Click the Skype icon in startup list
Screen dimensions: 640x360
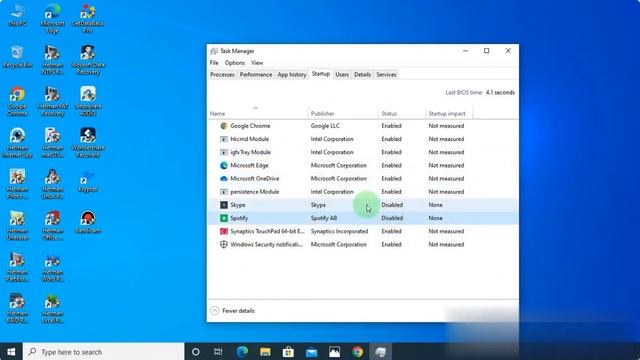[x=224, y=205]
